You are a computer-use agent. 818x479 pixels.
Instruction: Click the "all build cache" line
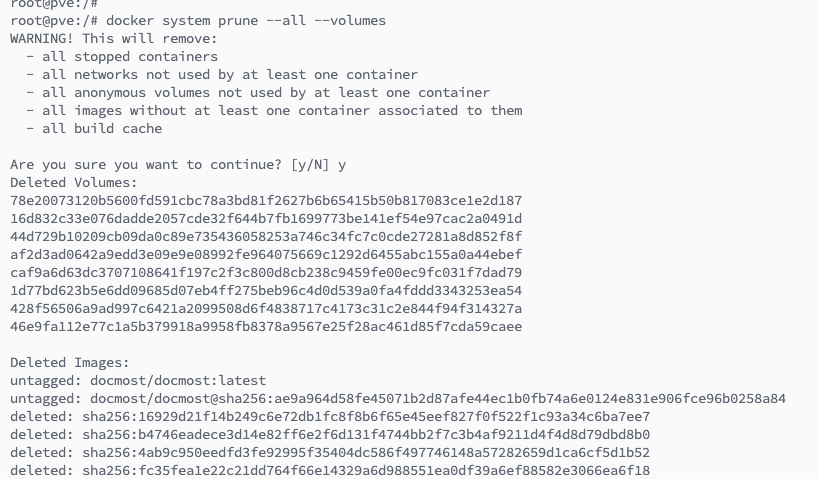(x=94, y=128)
